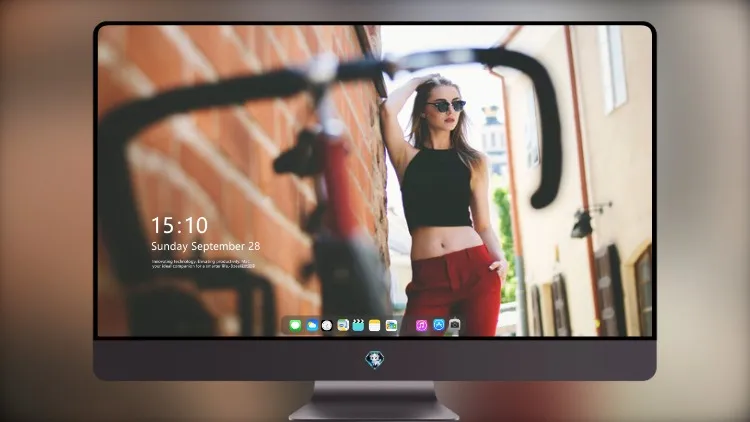Click the 15:10 clock widget
This screenshot has height=422, width=750.
179,225
